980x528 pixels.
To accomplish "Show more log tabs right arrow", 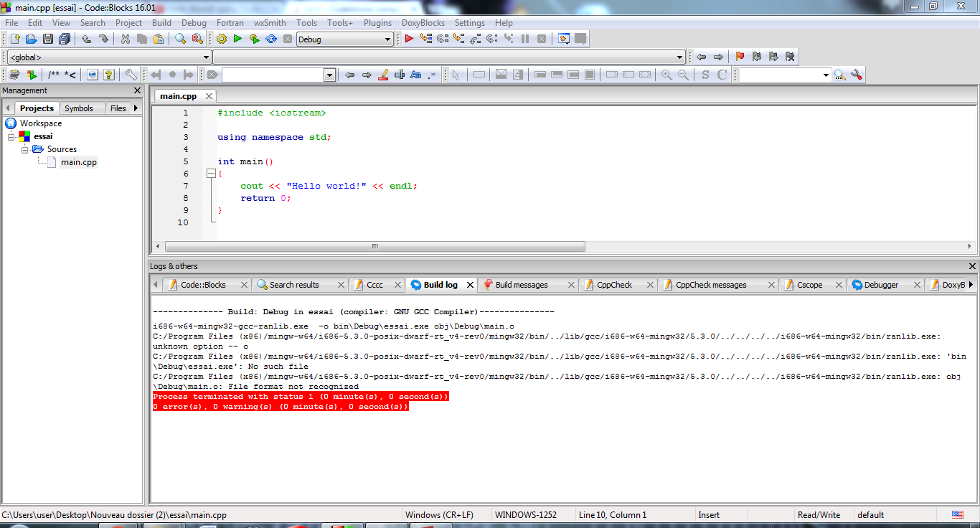I will (971, 285).
